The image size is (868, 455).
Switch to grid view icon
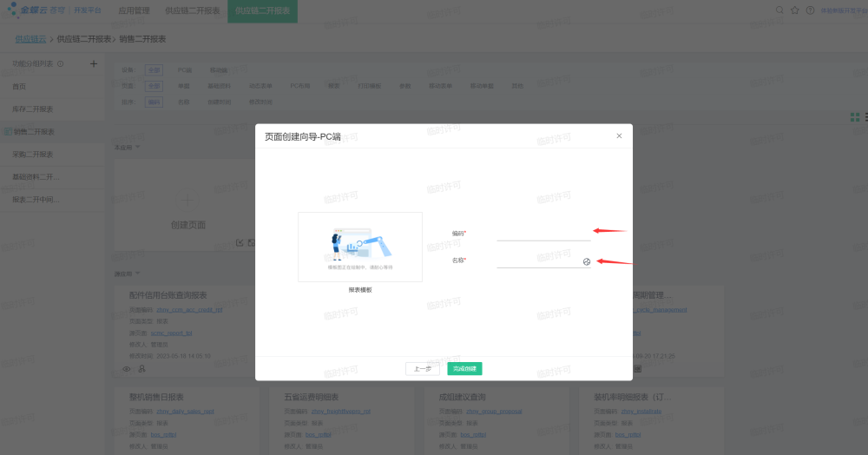click(855, 117)
